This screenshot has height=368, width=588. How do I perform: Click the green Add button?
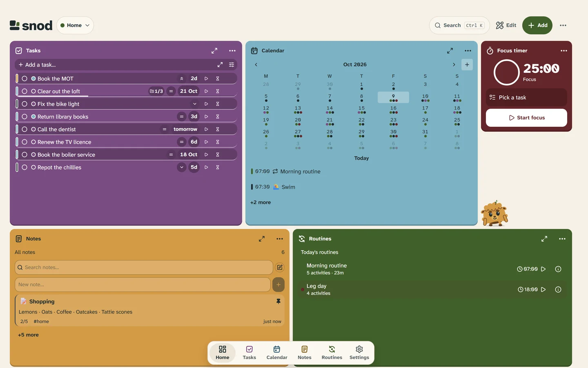coord(537,25)
